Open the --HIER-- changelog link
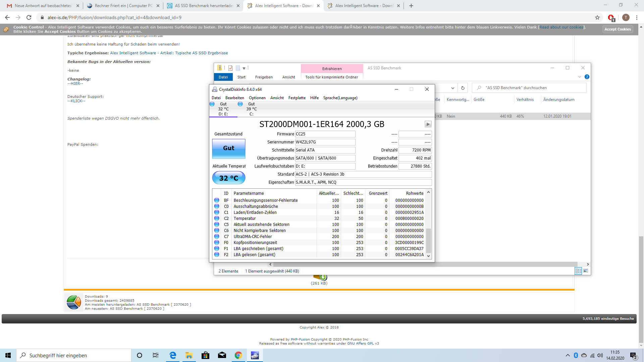 pos(75,83)
